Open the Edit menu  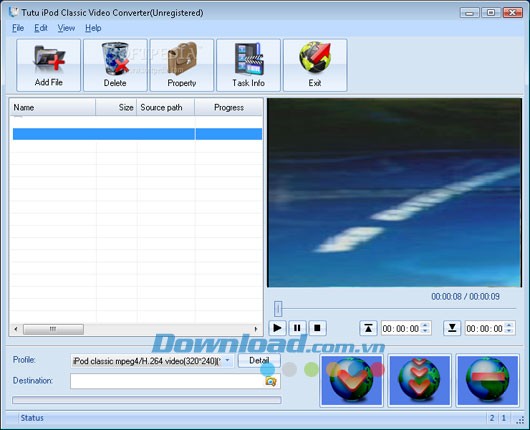pyautogui.click(x=41, y=28)
